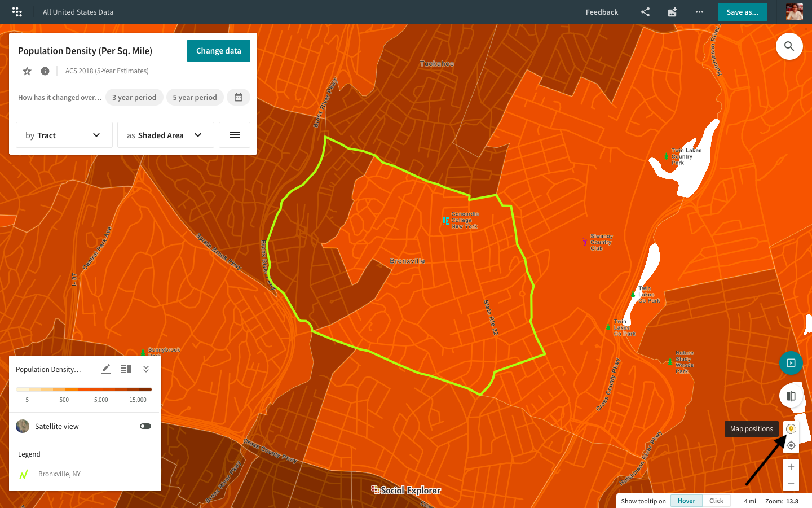Screen dimensions: 812x508
Task: Click the find my location icon
Action: tap(791, 445)
